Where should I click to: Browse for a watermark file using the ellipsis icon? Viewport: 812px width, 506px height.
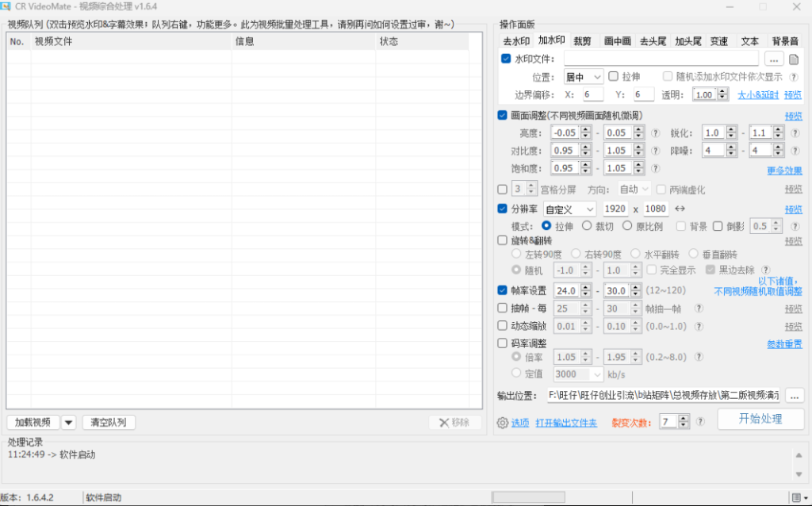click(x=773, y=58)
